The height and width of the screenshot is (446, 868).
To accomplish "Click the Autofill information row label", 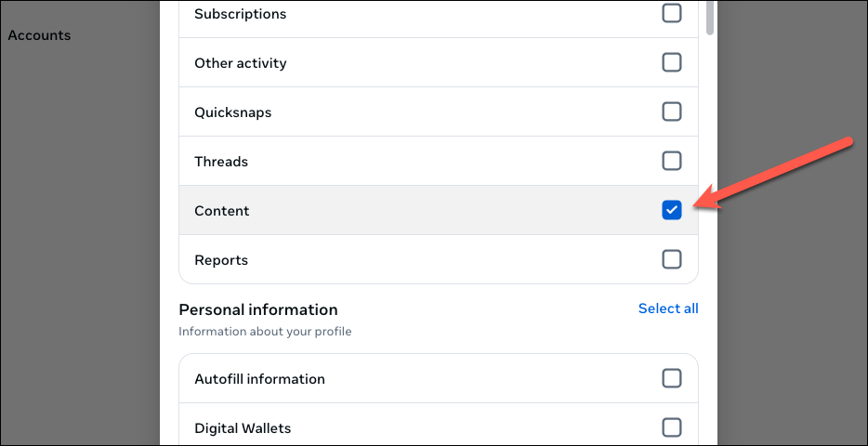I will point(259,379).
